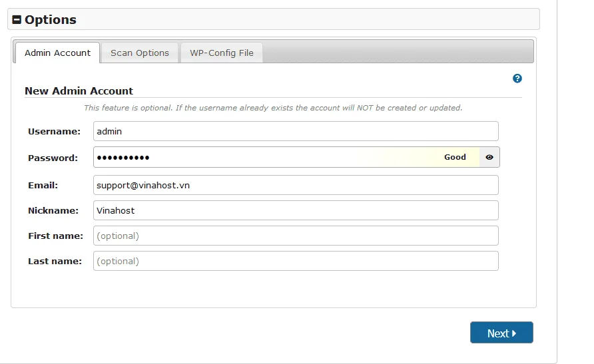
Task: Click the Username: label
Action: coord(54,131)
